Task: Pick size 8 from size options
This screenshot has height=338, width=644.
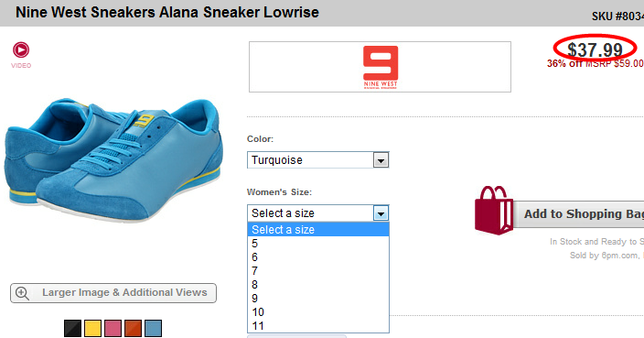Action: point(318,285)
